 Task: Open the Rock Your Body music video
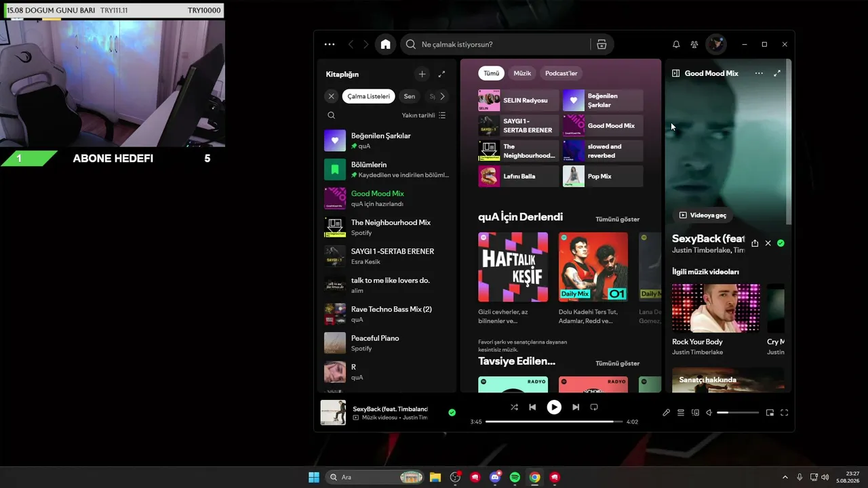click(716, 308)
